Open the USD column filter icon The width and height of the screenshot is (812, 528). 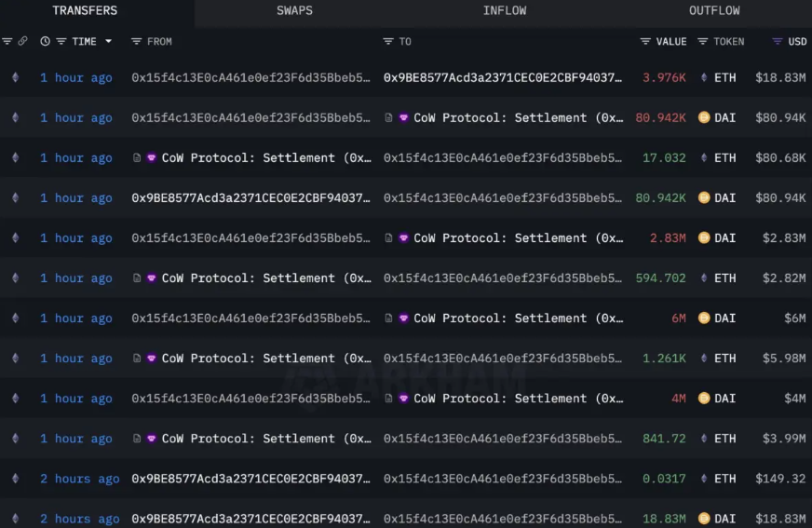(x=777, y=42)
